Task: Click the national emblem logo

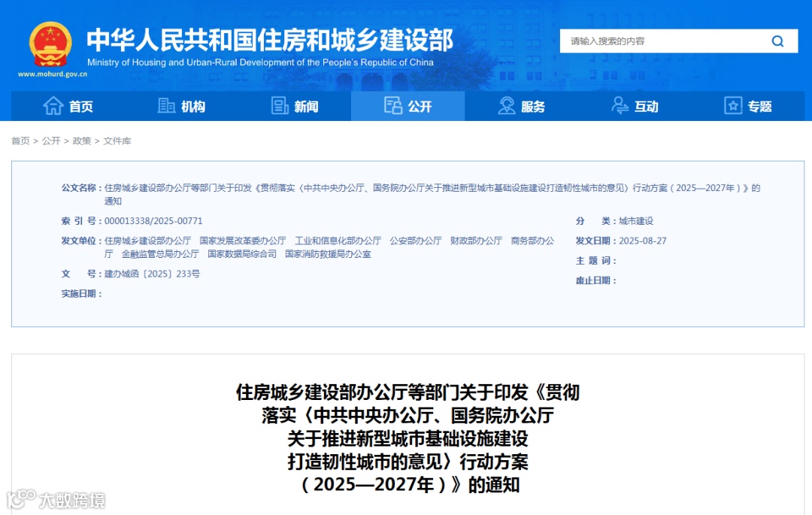Action: pyautogui.click(x=50, y=44)
